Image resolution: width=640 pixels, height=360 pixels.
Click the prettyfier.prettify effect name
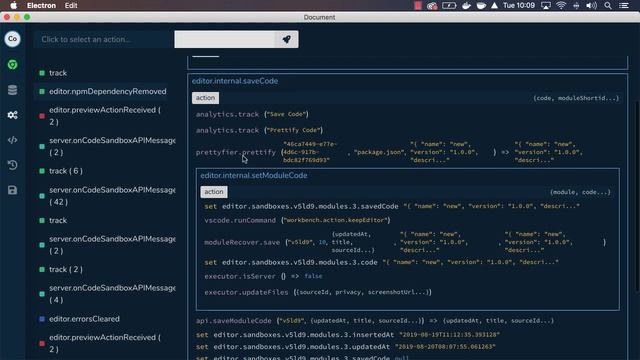(236, 152)
